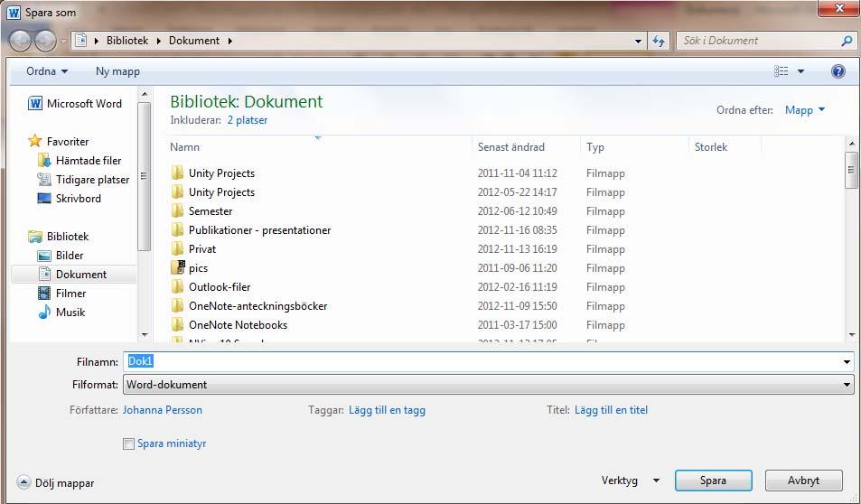This screenshot has width=861, height=504.
Task: Click the document icon in address bar
Action: coord(80,40)
